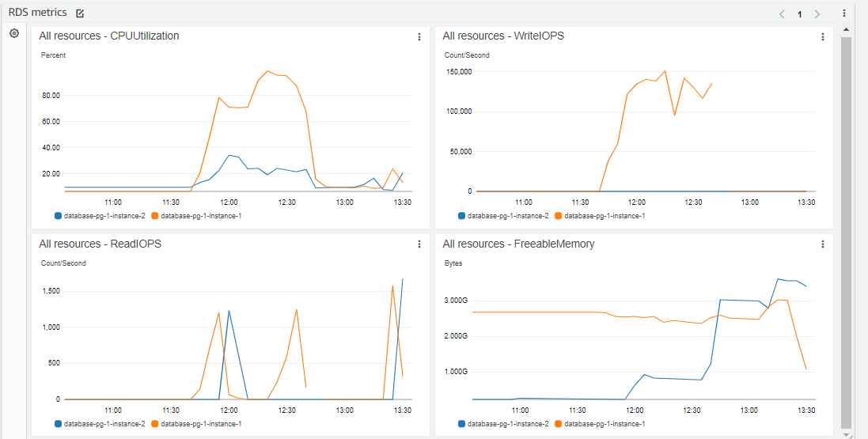Open the settings gear on left sidebar

coord(14,34)
